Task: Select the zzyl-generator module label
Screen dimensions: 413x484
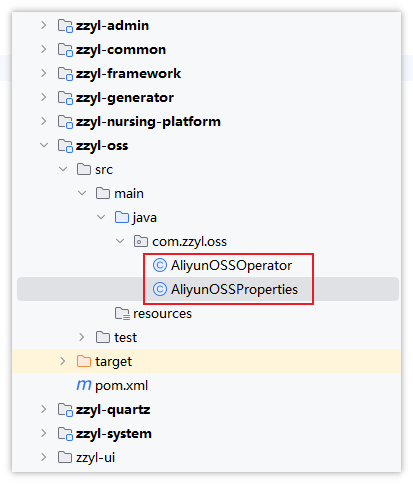Action: click(x=125, y=98)
